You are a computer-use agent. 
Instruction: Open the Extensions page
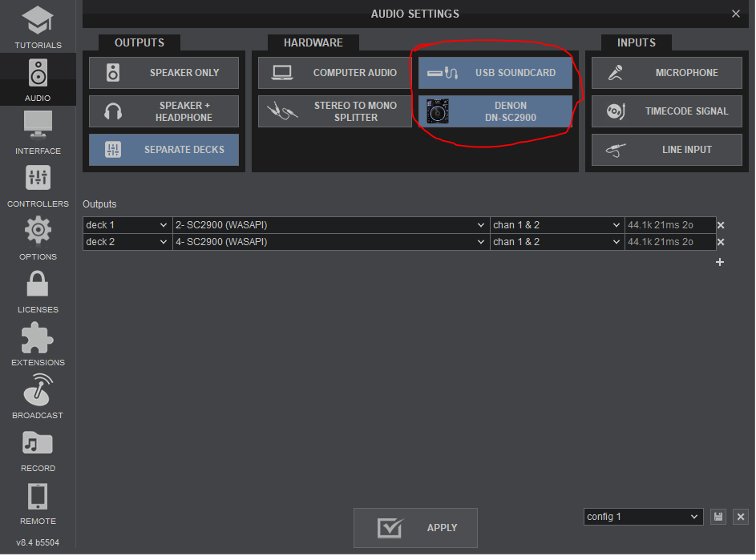[38, 344]
